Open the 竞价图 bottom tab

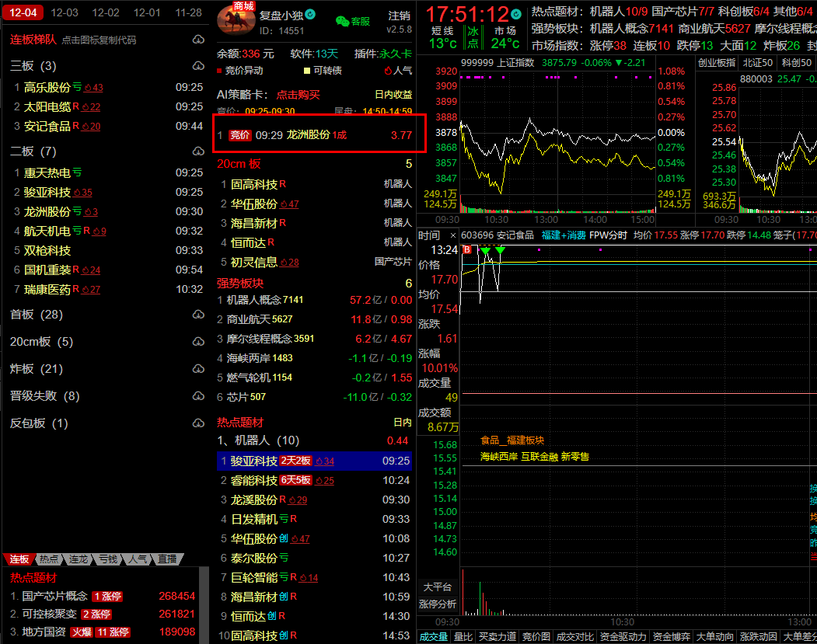(536, 636)
